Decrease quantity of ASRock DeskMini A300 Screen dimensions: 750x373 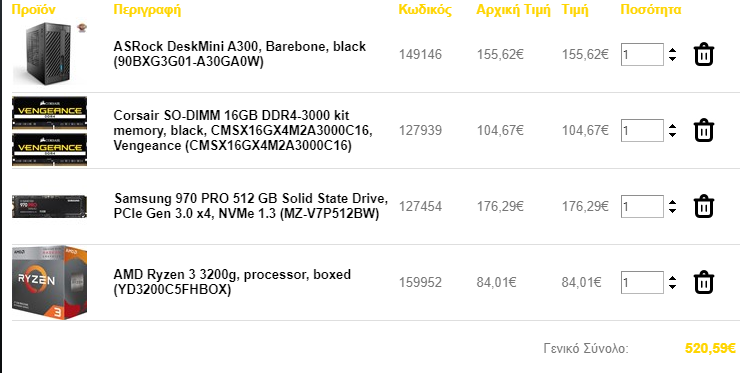point(673,59)
